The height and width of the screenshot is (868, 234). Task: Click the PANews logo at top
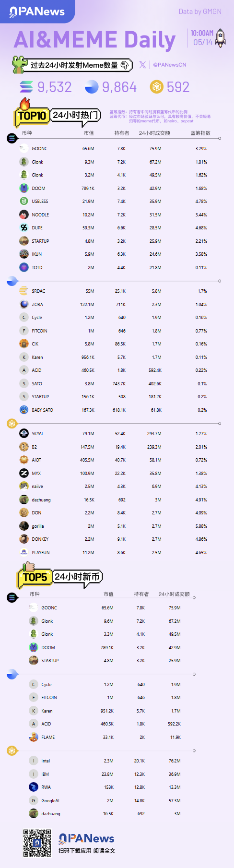pos(37,11)
